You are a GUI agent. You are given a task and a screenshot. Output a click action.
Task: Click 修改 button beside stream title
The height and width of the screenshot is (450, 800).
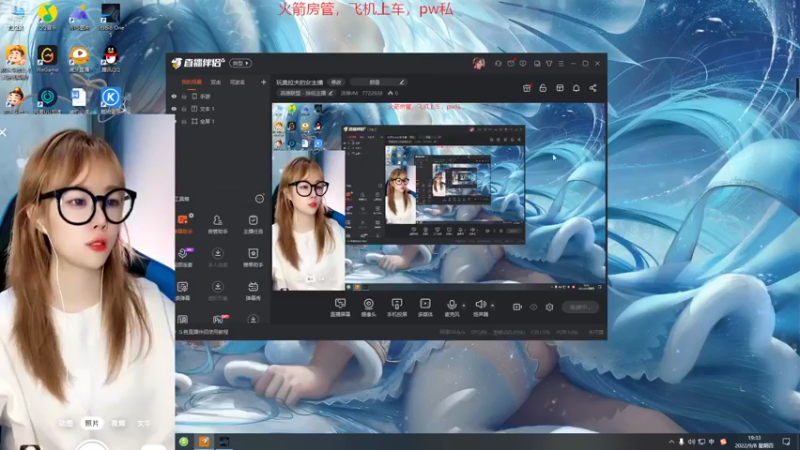point(336,82)
